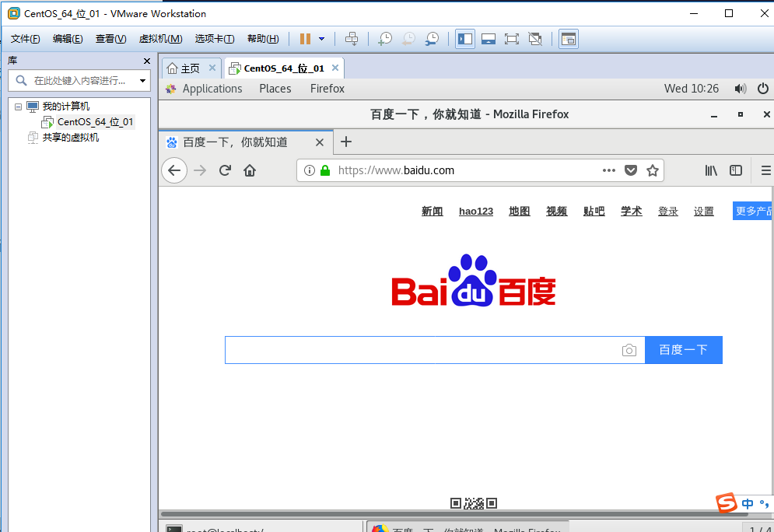Select 共享的虚拟机 in the library
Screen dimensions: 774x532
point(71,137)
